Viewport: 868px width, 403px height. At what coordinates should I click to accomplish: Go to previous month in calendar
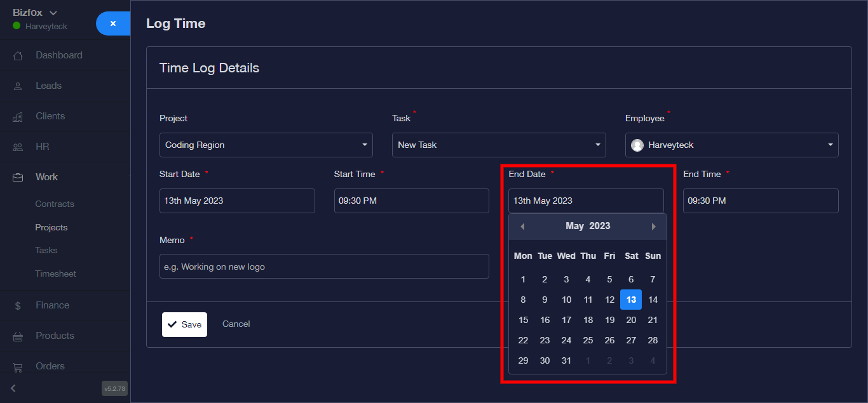click(x=522, y=227)
